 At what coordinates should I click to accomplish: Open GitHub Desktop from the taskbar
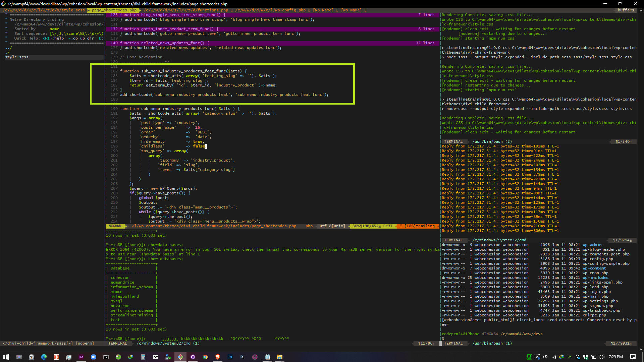click(x=193, y=357)
